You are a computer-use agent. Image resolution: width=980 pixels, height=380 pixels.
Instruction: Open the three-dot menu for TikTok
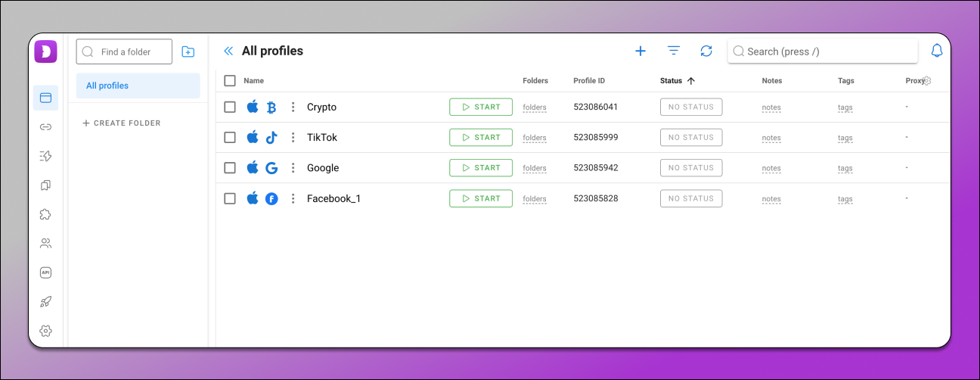pos(293,138)
